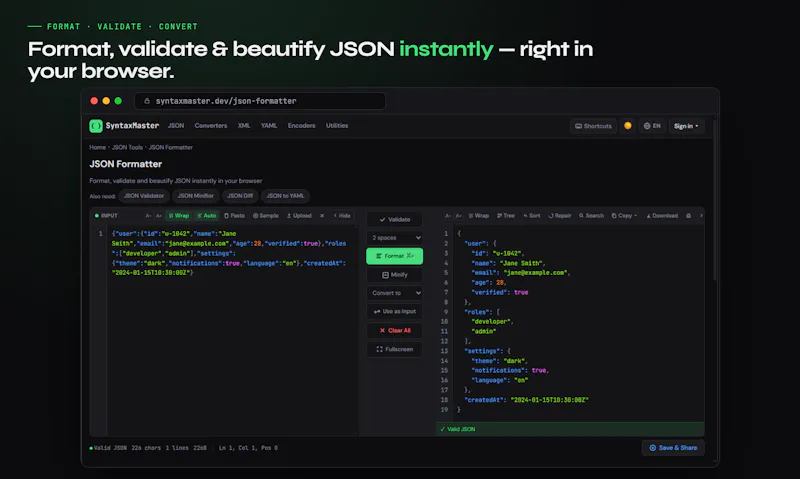This screenshot has height=479, width=800.
Task: Click the Save & Share button
Action: [673, 448]
